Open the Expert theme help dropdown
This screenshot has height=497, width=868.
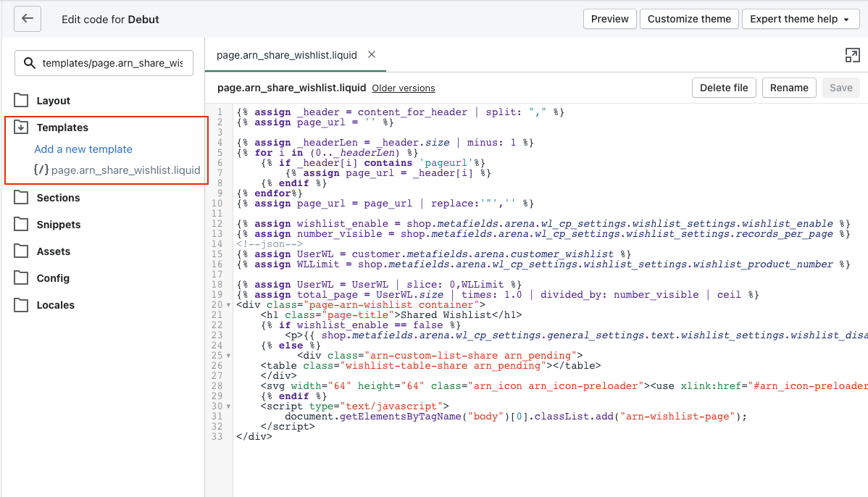(801, 19)
